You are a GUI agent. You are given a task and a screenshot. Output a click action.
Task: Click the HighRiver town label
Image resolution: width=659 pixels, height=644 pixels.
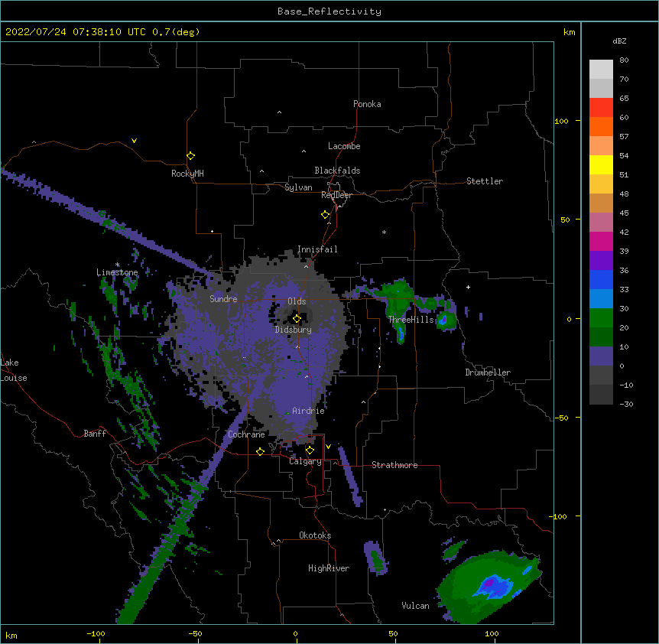pyautogui.click(x=329, y=568)
